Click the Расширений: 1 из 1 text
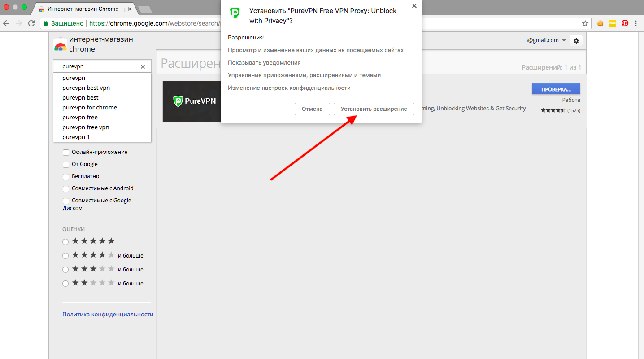This screenshot has height=359, width=644. 551,67
